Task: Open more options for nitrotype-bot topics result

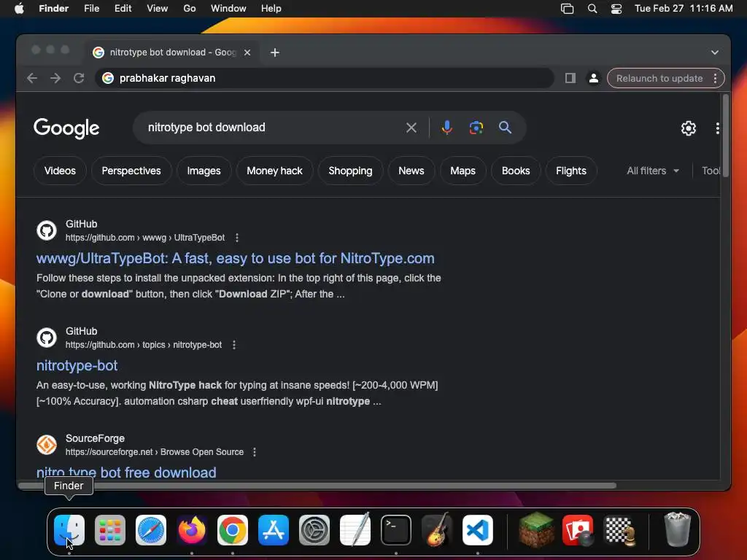Action: tap(234, 345)
